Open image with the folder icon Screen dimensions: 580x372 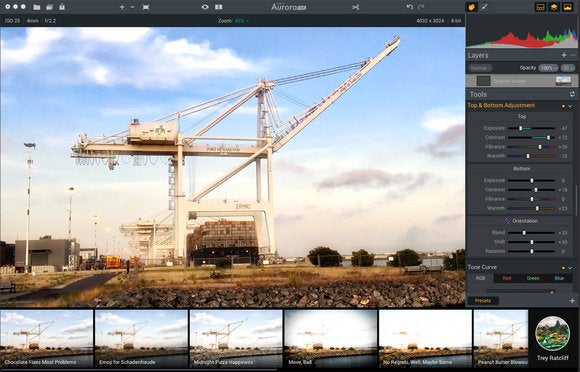(37, 7)
